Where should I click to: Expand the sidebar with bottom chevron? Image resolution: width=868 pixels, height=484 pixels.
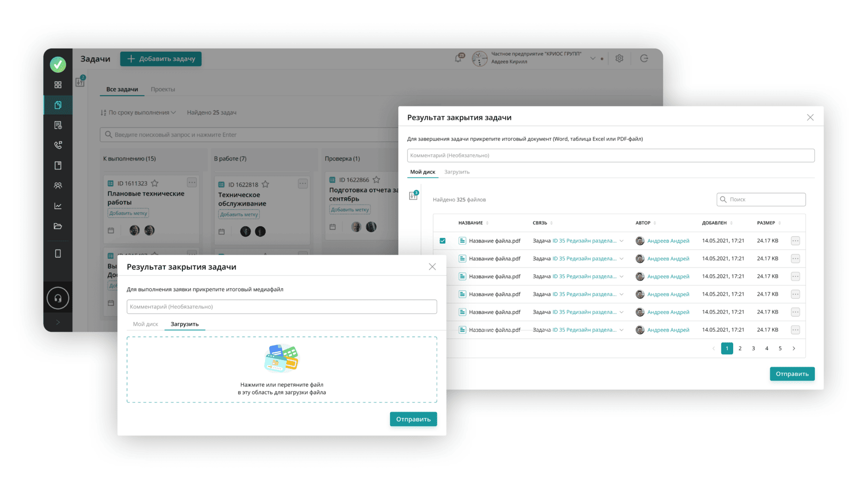coord(58,322)
